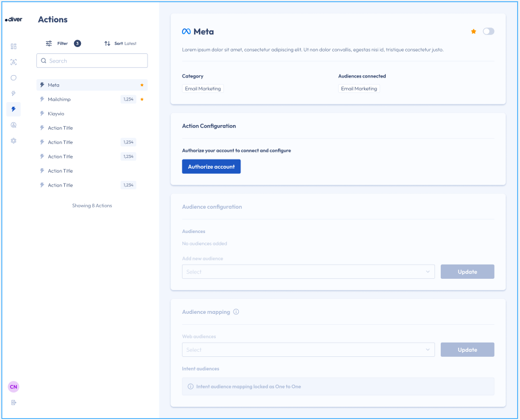Toggle the Meta action switch

(x=488, y=32)
